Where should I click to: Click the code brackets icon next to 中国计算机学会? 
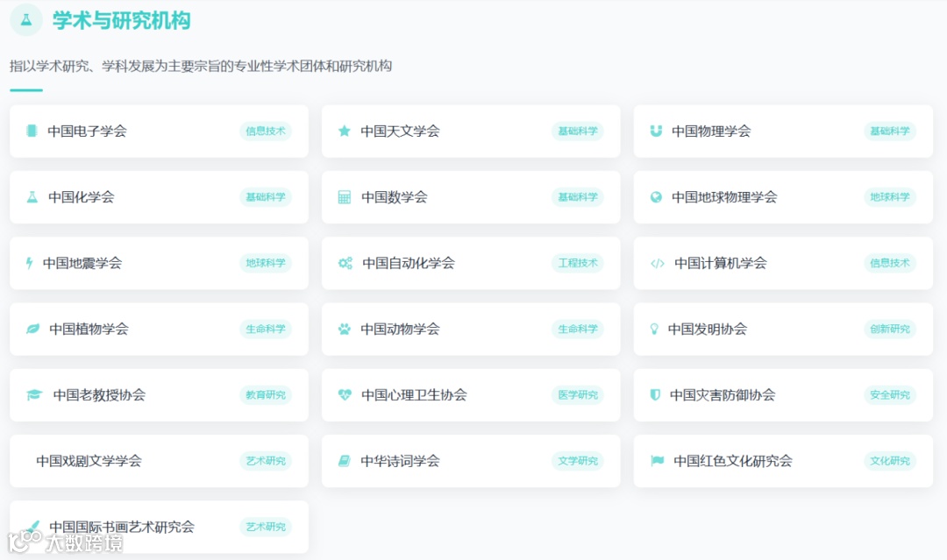(657, 263)
